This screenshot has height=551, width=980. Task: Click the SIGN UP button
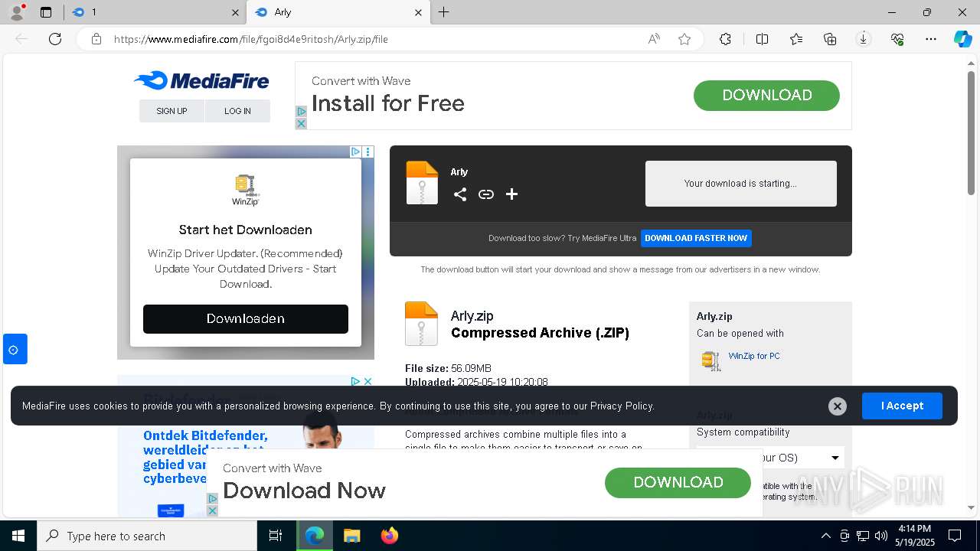pyautogui.click(x=171, y=111)
